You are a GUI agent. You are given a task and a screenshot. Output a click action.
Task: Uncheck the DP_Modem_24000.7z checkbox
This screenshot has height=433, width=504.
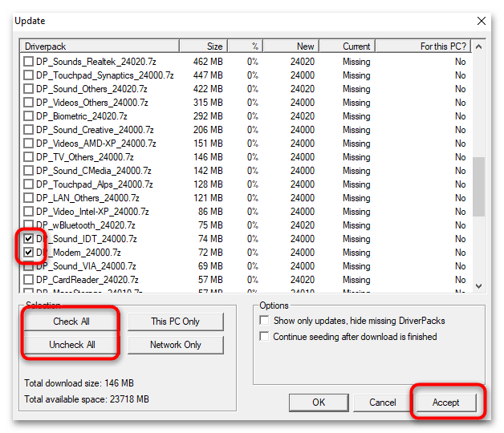coord(29,253)
